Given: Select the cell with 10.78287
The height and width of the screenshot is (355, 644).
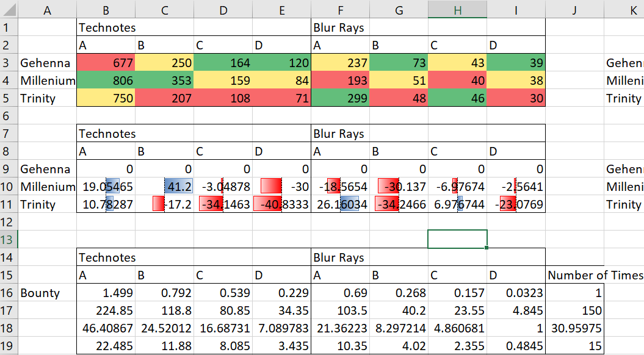Looking at the screenshot, I should (106, 204).
